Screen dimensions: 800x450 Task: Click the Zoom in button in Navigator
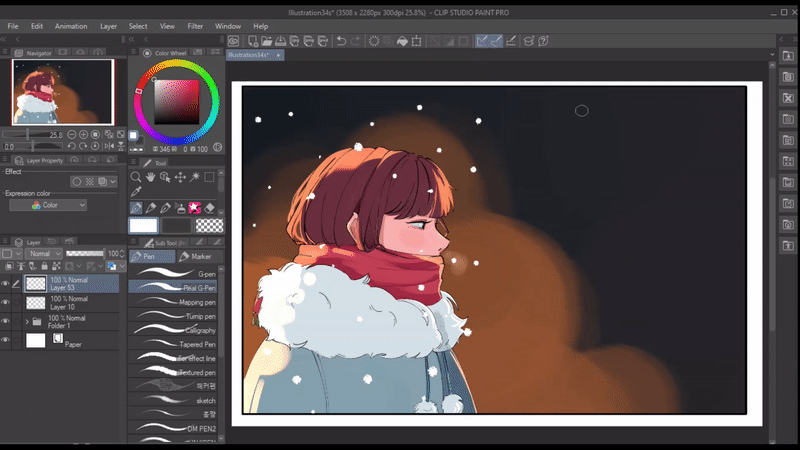click(83, 135)
